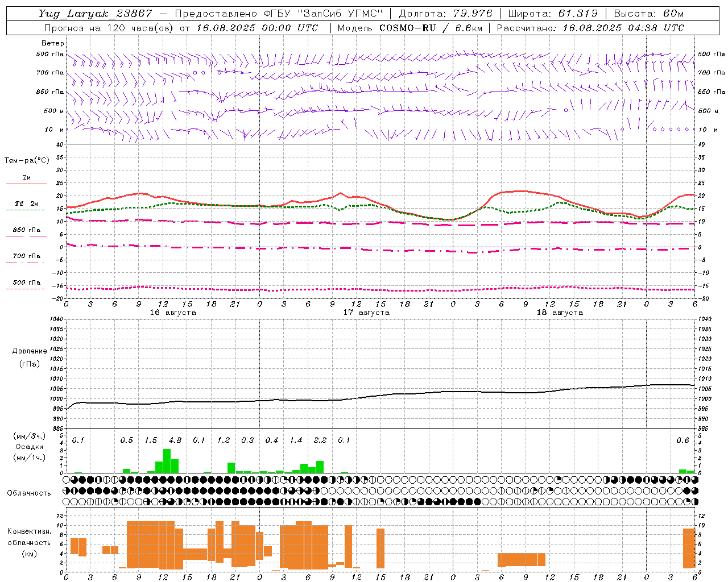Click the 3-hour precipitation value 4.8

click(175, 440)
